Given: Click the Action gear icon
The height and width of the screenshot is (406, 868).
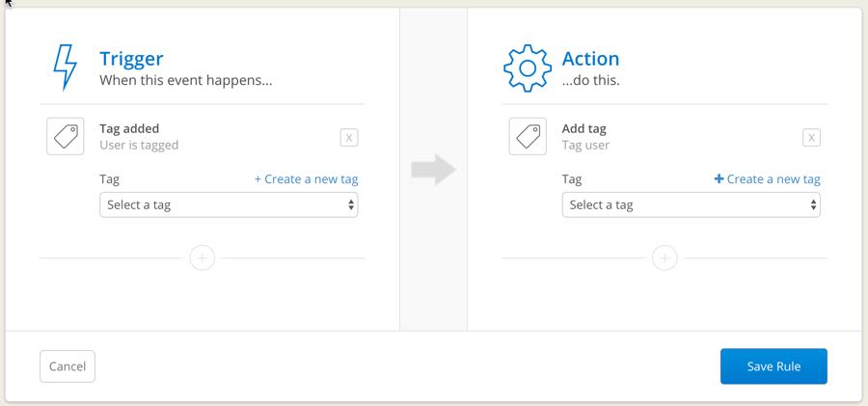Looking at the screenshot, I should (528, 68).
